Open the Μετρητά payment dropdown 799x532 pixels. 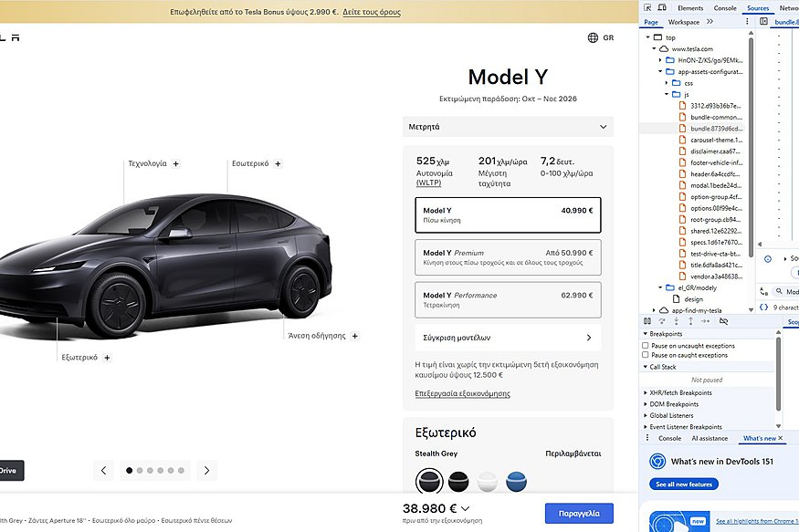(x=508, y=127)
